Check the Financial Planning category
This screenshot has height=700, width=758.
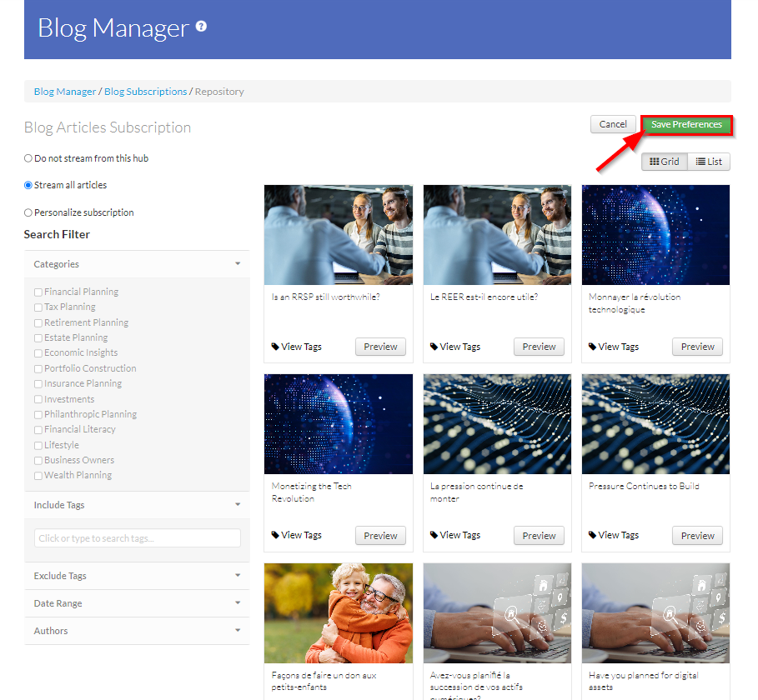click(38, 292)
